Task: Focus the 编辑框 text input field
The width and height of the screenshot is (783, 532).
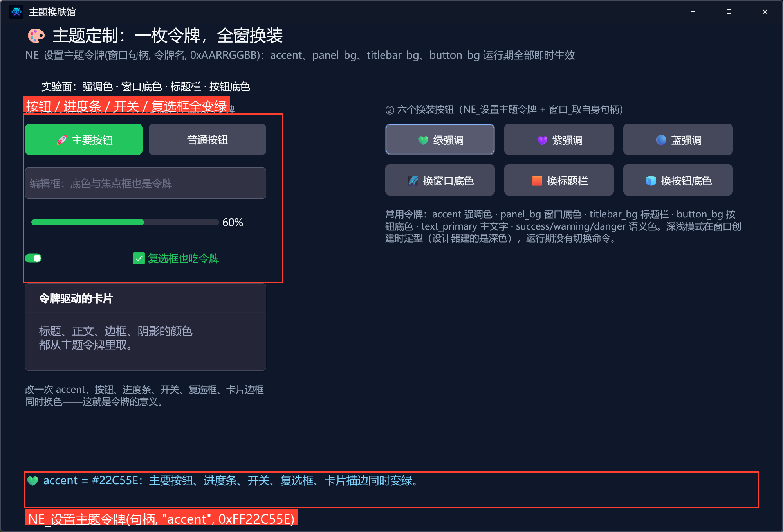Action: pyautogui.click(x=146, y=183)
